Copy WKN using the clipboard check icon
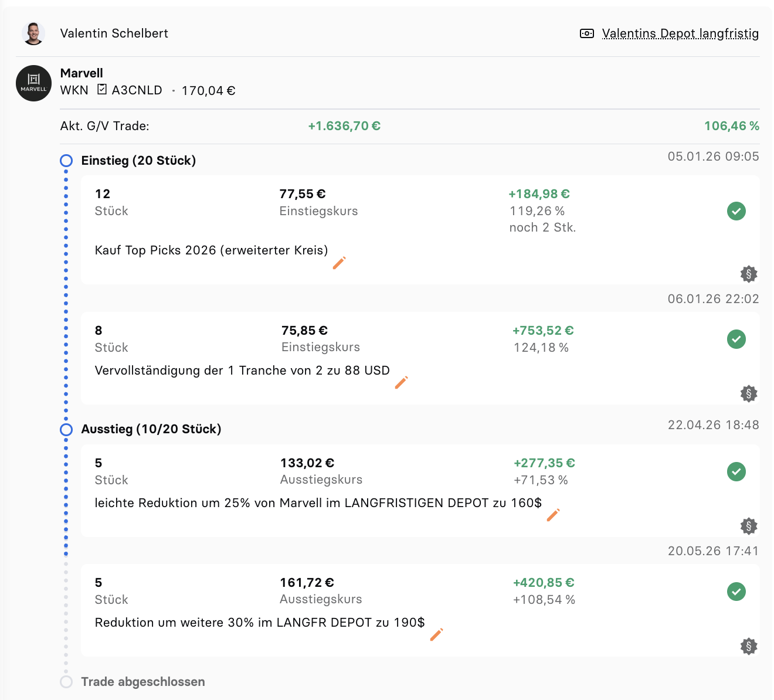 tap(102, 89)
